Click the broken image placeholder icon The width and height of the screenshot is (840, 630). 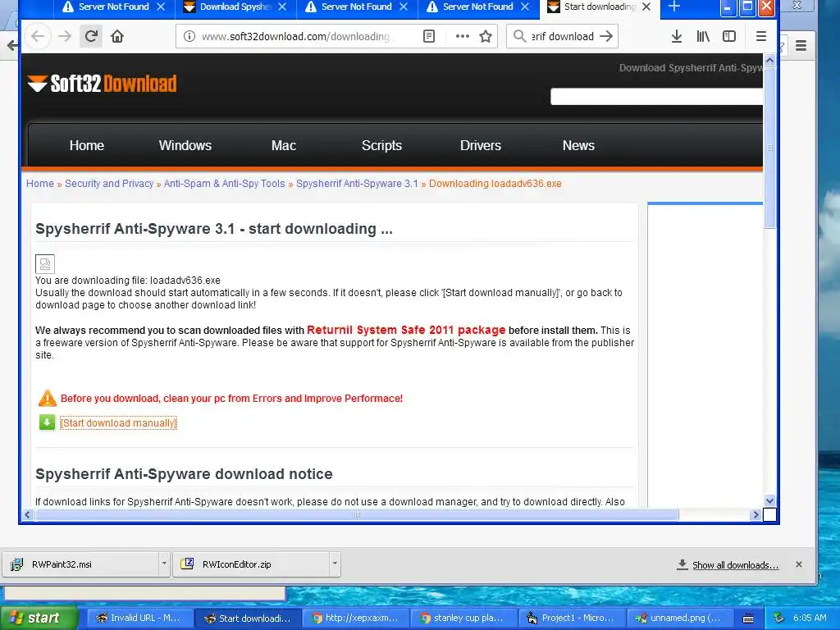(45, 264)
